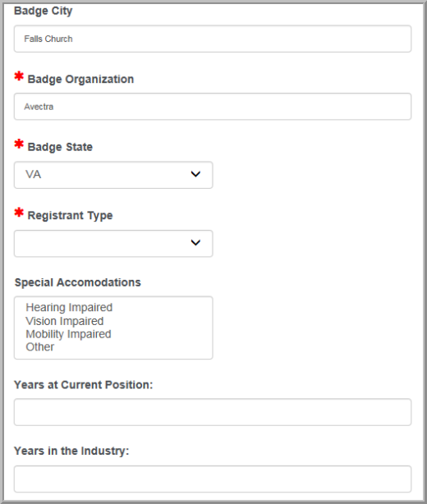Click the red asterisk beside Registrant Type

click(x=19, y=213)
